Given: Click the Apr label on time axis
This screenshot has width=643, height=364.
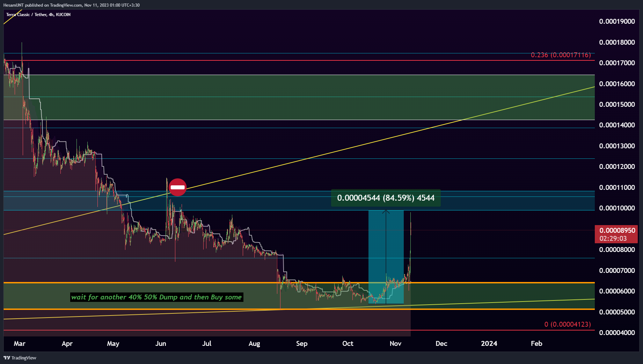Looking at the screenshot, I should [67, 343].
